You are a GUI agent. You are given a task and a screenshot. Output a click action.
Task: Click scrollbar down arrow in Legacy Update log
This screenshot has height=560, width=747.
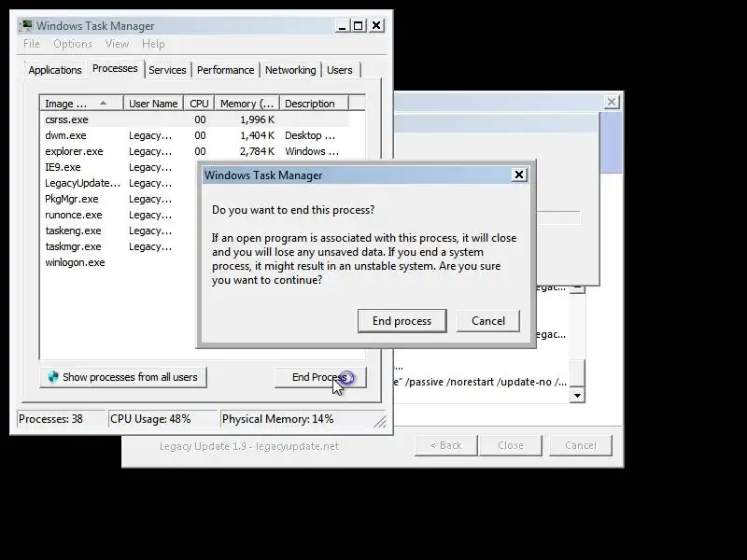577,395
